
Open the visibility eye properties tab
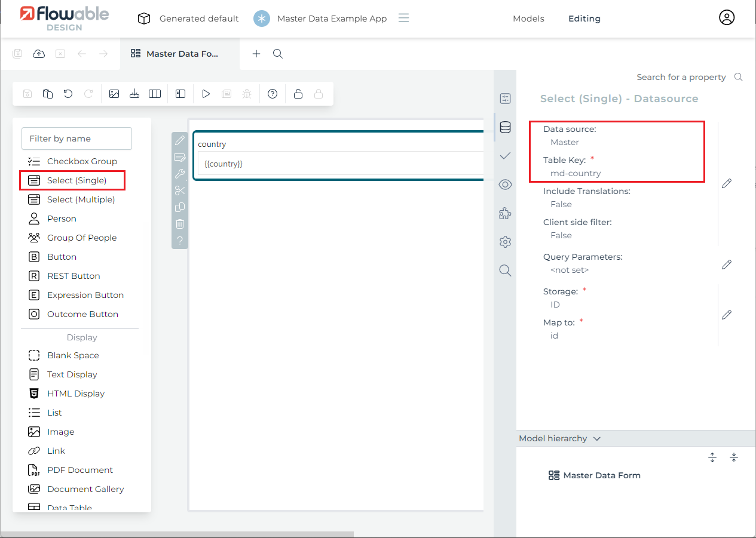[505, 185]
